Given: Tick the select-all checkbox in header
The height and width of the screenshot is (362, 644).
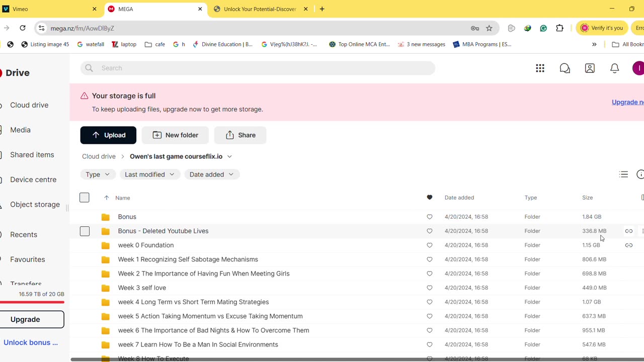Looking at the screenshot, I should (x=85, y=198).
